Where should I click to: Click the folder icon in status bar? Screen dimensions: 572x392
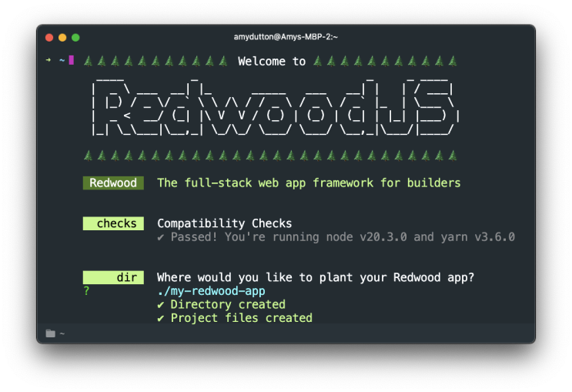tap(50, 333)
